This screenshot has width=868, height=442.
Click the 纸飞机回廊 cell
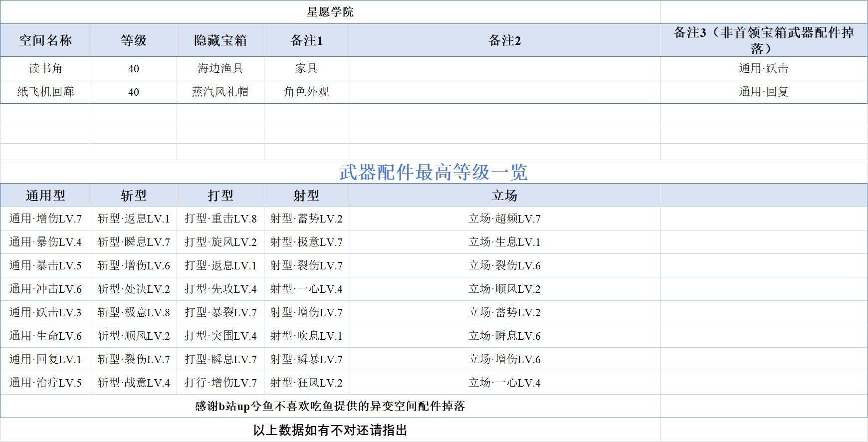tap(45, 92)
